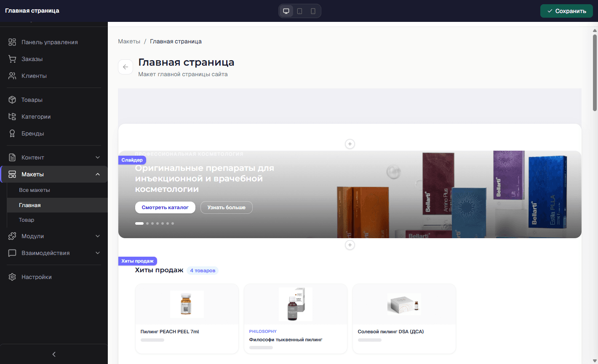Image resolution: width=598 pixels, height=364 pixels.
Task: Switch preview to mobile view
Action: coord(313,11)
